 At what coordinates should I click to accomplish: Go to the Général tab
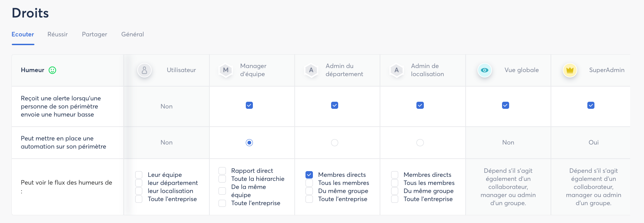[133, 34]
